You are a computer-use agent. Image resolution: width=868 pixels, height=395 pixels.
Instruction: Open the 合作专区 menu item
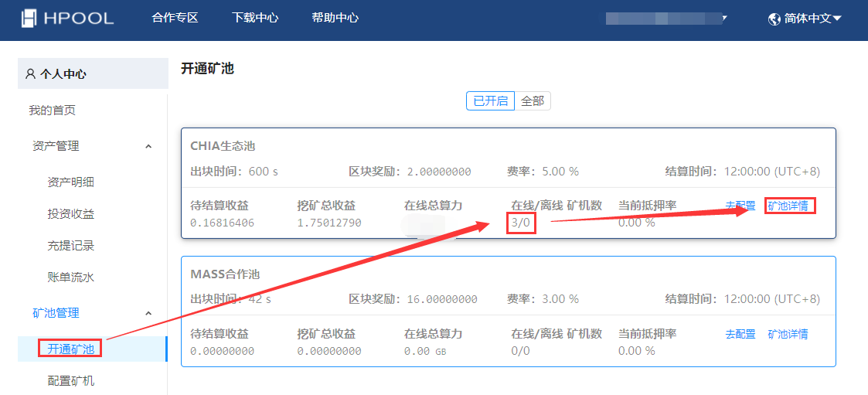pyautogui.click(x=175, y=18)
